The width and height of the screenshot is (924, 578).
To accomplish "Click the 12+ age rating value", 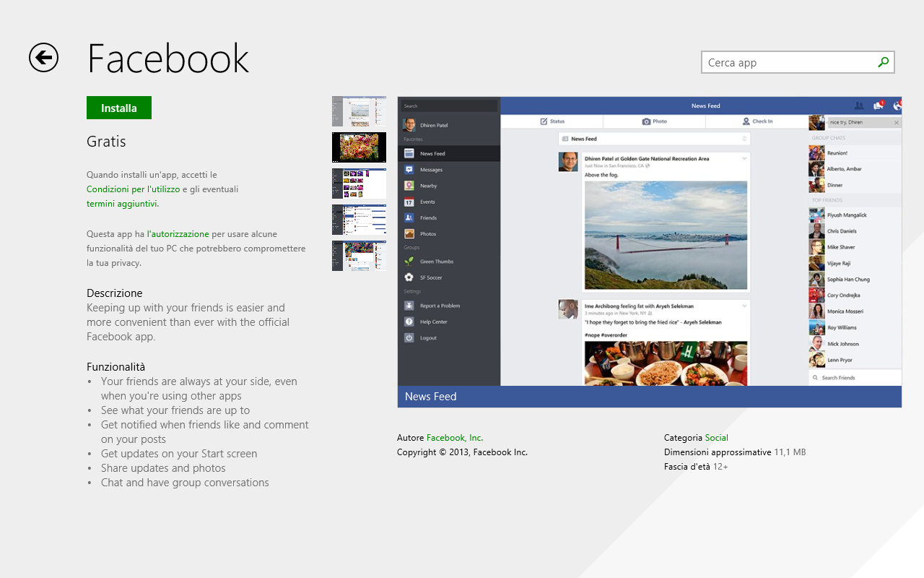I will [720, 466].
